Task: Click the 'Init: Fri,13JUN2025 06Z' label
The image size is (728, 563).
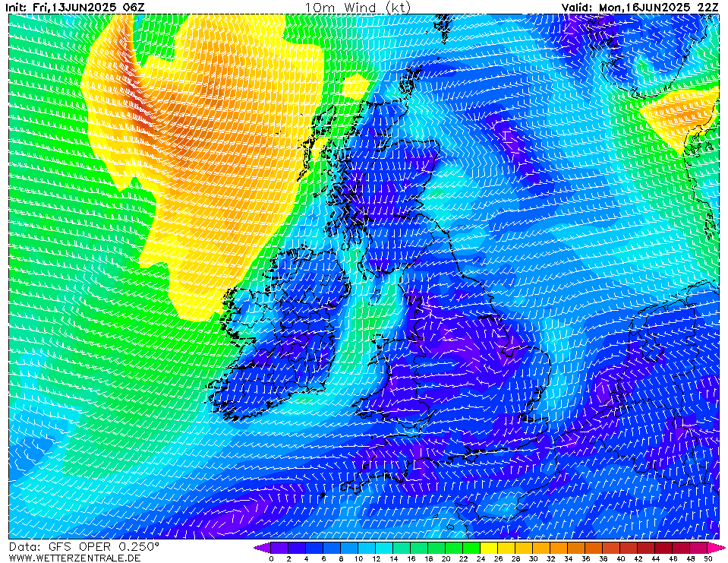Action: 74,7
